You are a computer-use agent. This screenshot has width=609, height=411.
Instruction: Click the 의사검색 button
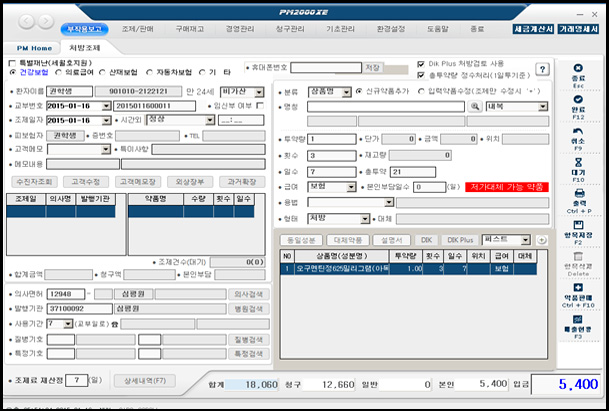[249, 294]
